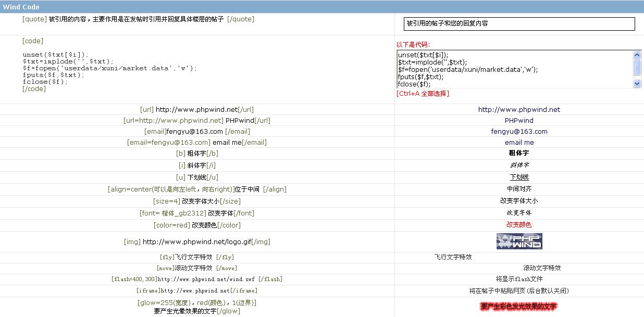This screenshot has width=644, height=317.
Task: Click the 飞行文字特效 flying text sample
Action: 453,257
